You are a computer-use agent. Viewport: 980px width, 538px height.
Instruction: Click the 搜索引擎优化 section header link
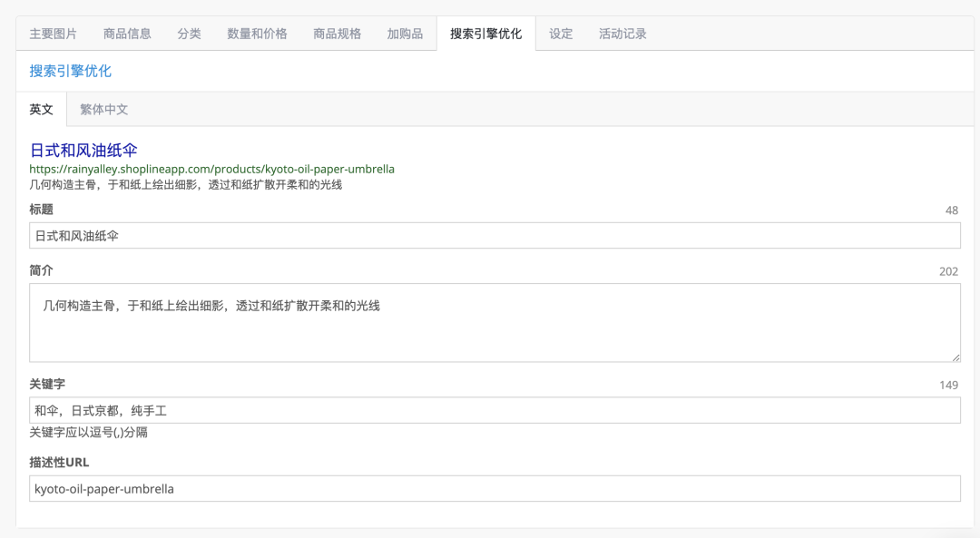pyautogui.click(x=69, y=70)
